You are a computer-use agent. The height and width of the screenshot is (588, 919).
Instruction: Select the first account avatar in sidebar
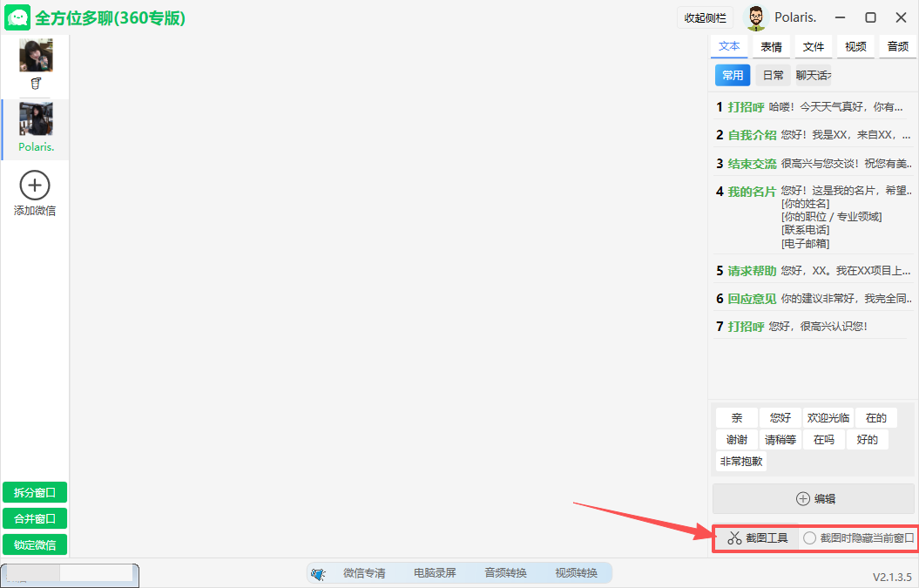click(36, 56)
